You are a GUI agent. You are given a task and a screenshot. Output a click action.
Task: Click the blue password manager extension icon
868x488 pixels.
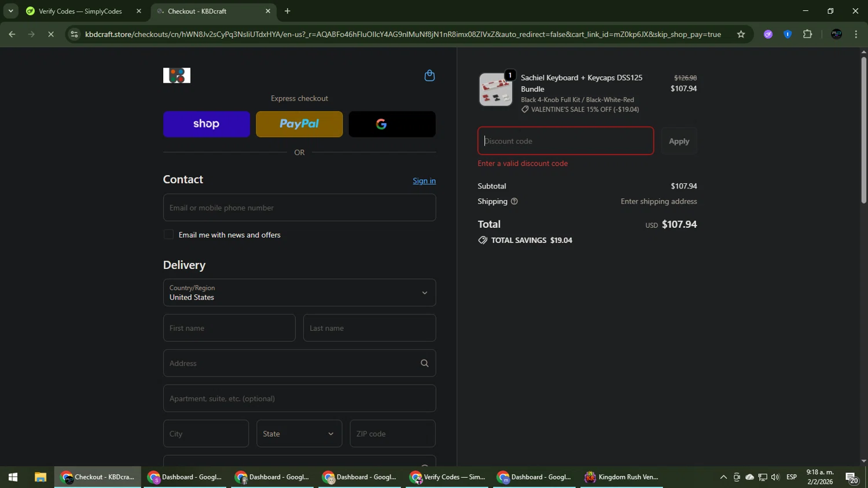tap(787, 34)
